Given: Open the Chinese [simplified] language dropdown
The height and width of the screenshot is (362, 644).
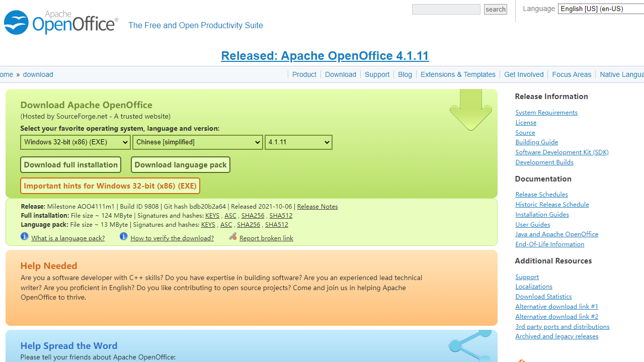Looking at the screenshot, I should 198,142.
